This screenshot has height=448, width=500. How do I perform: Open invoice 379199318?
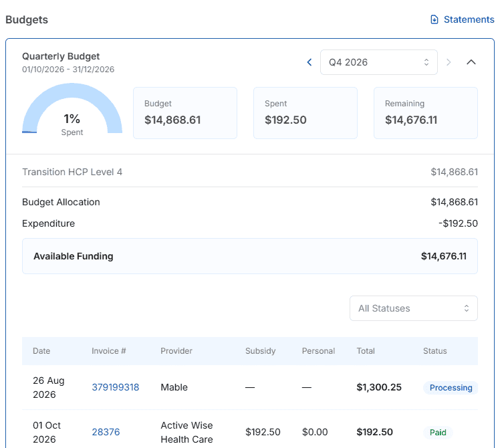(116, 387)
